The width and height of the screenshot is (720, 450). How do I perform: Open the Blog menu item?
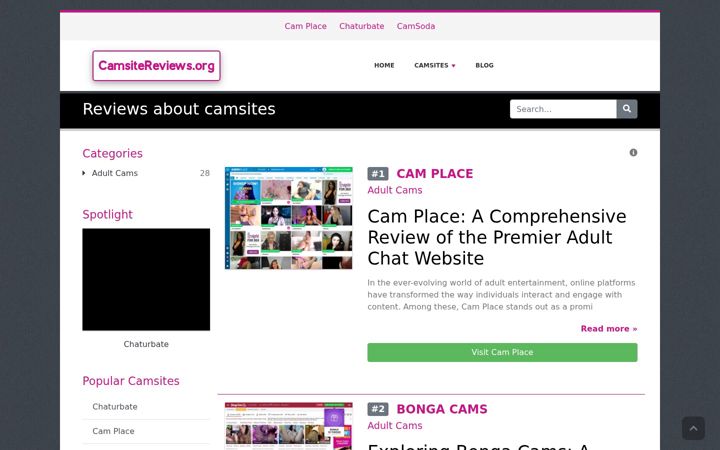(484, 65)
